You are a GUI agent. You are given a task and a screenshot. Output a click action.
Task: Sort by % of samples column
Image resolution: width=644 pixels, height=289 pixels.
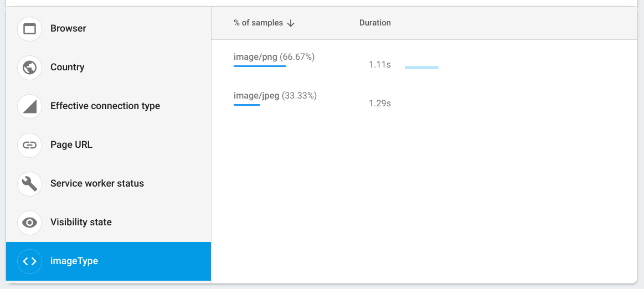(258, 23)
